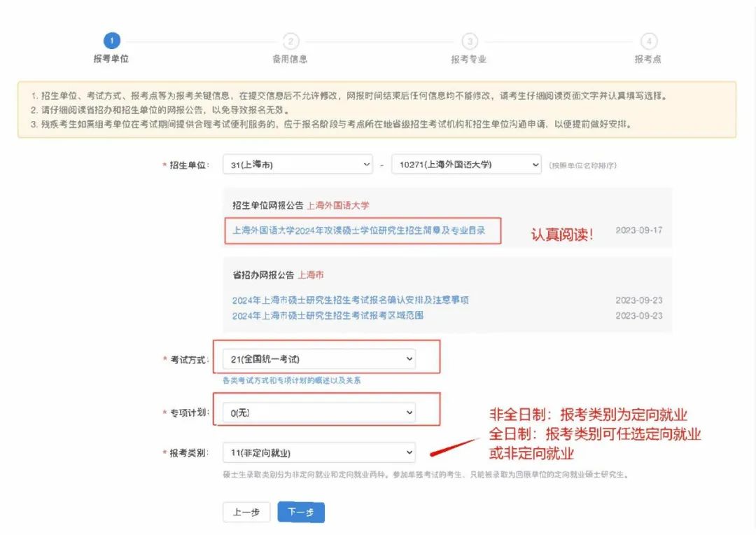Click the 上一步 button
The height and width of the screenshot is (535, 756).
tap(246, 513)
